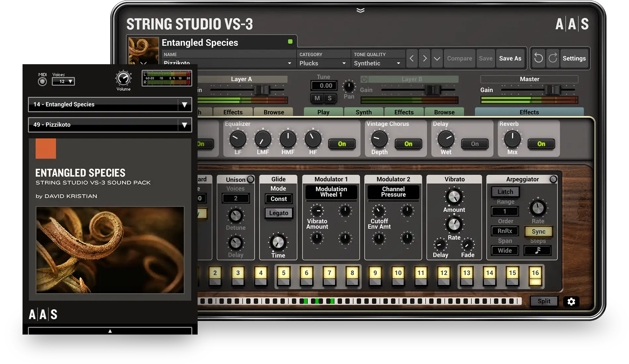The height and width of the screenshot is (364, 629).
Task: Click the Entangled Species artwork in the sound pack panel
Action: 110,250
